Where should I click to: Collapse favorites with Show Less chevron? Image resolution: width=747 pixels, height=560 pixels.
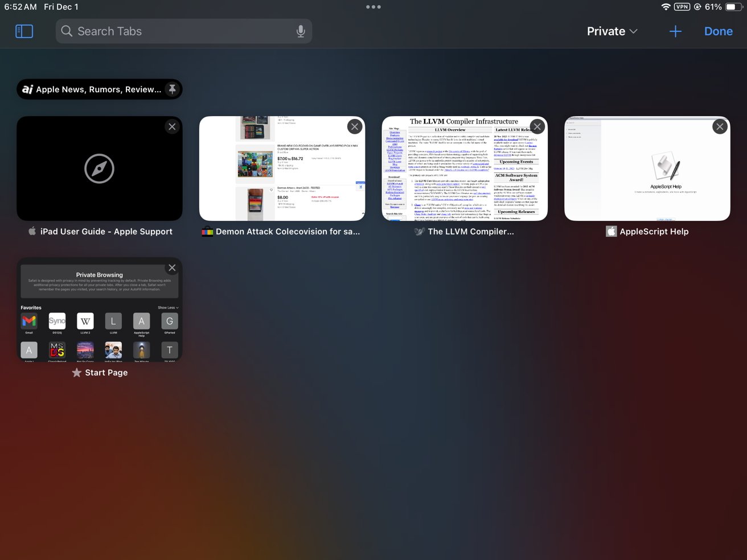(x=168, y=308)
